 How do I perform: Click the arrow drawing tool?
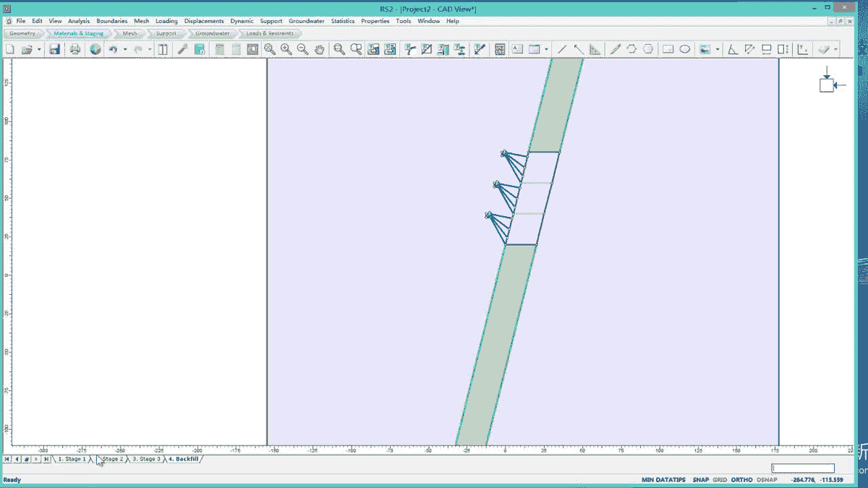coord(579,49)
